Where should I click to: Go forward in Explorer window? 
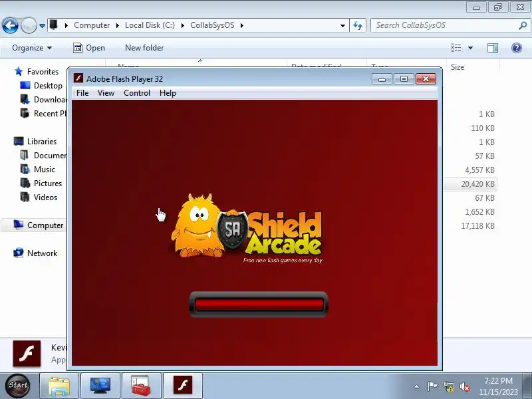[29, 25]
